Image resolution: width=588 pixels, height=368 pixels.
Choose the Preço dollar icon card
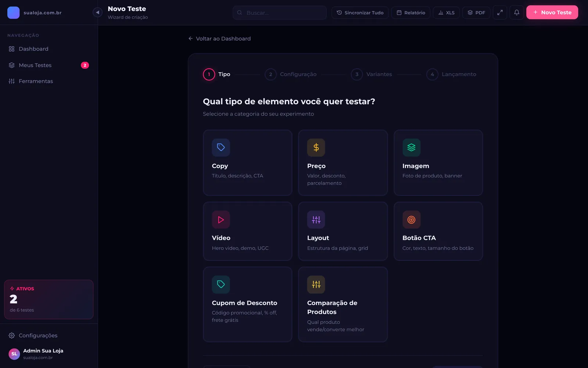click(343, 163)
